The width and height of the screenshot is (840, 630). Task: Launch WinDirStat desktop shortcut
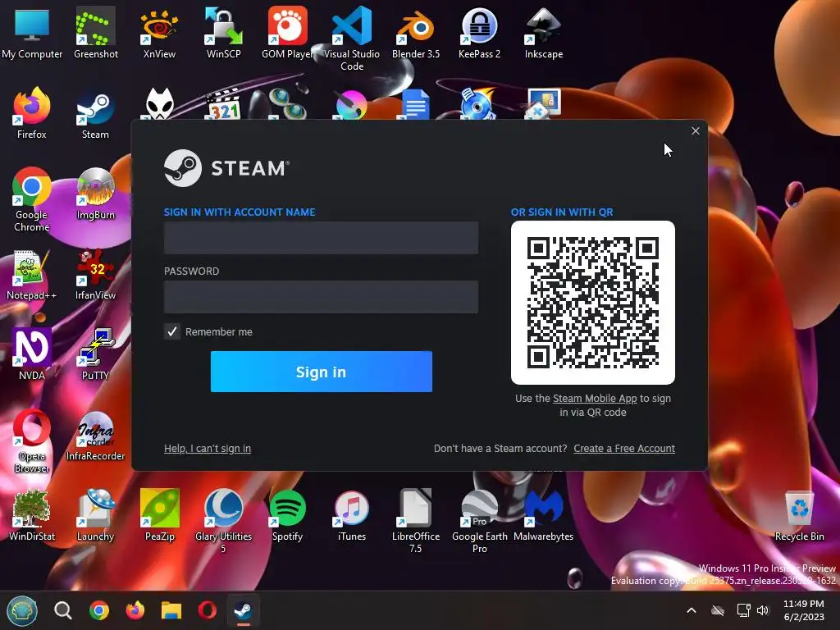pos(32,515)
